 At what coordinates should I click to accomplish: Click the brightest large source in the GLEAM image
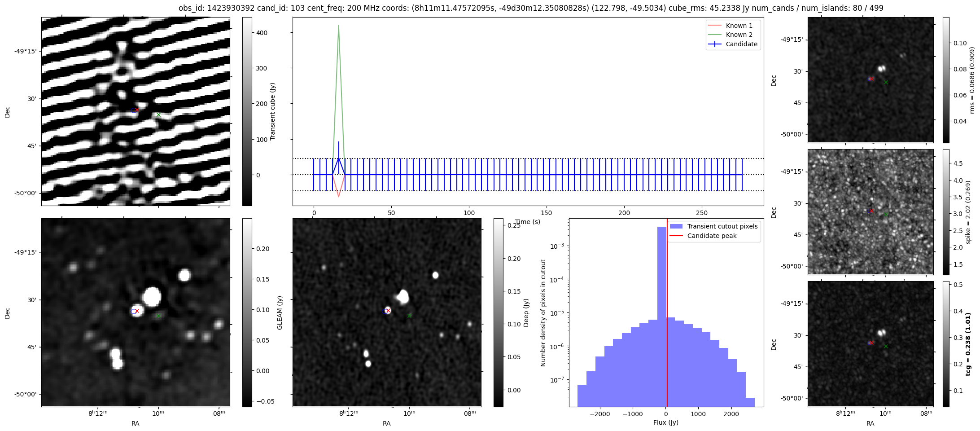click(x=152, y=297)
